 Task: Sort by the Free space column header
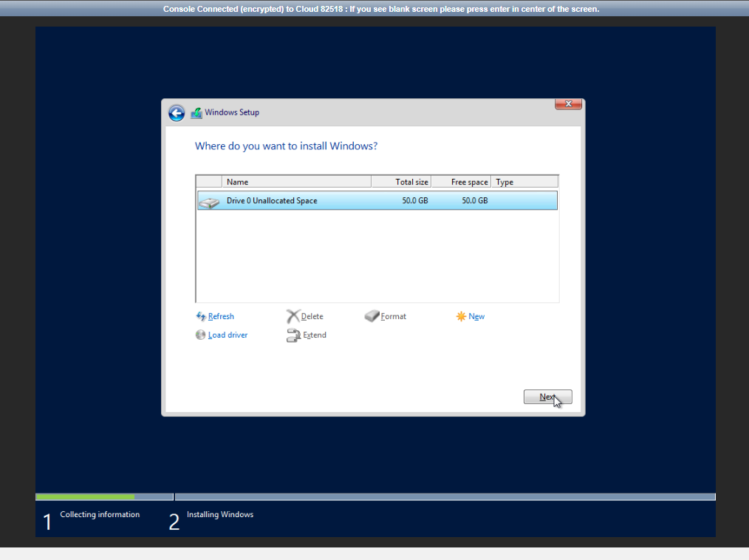[462, 182]
